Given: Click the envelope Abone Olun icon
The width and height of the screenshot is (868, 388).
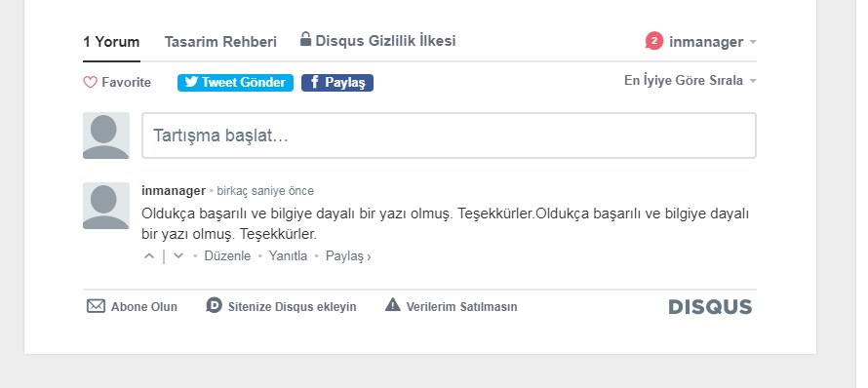Looking at the screenshot, I should [96, 306].
